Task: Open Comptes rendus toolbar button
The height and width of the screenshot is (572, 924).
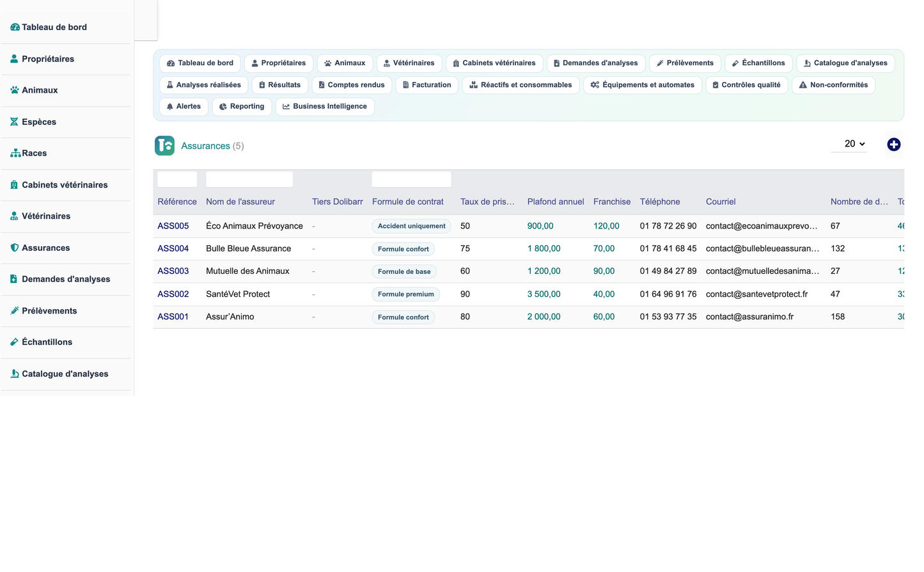Action: tap(352, 85)
